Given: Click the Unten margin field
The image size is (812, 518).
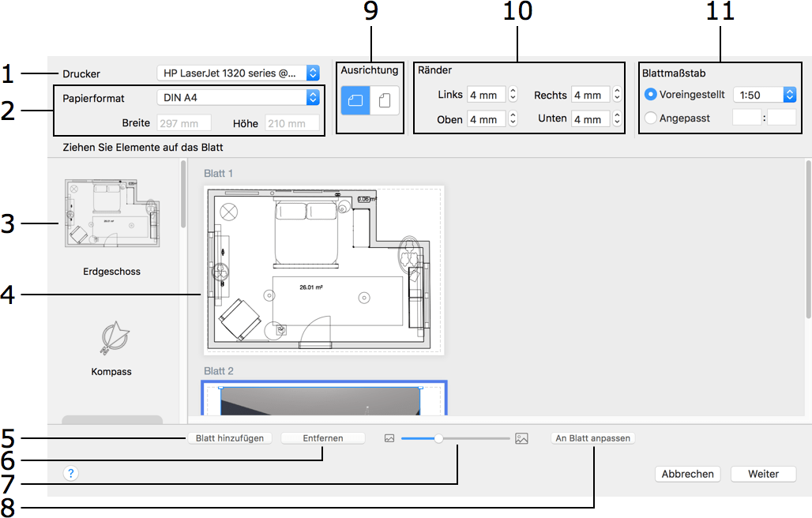Looking at the screenshot, I should [x=590, y=119].
